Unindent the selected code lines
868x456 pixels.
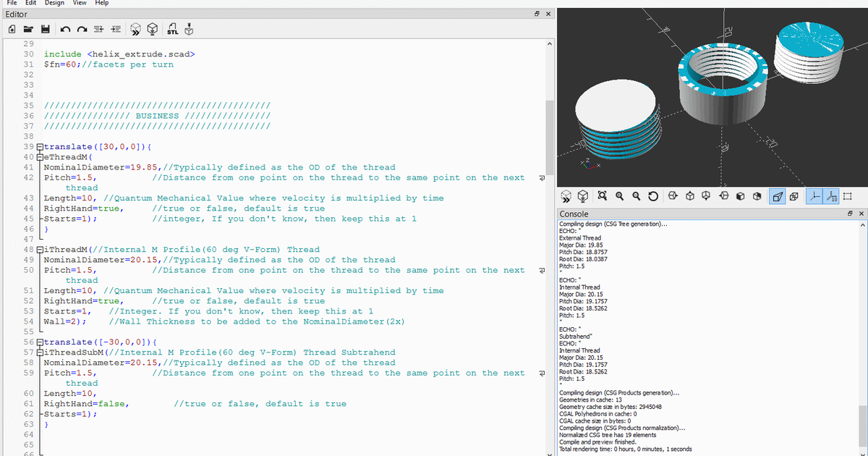(x=99, y=30)
